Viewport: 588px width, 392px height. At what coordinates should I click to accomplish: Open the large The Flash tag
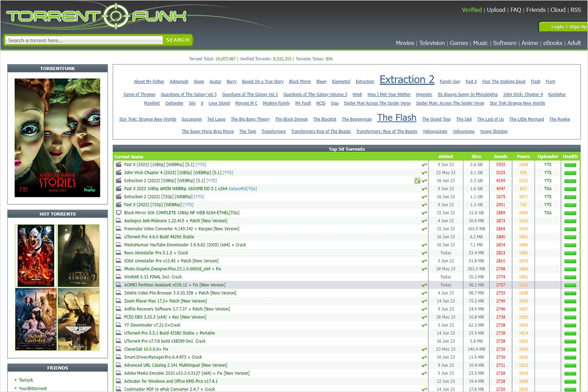point(397,118)
